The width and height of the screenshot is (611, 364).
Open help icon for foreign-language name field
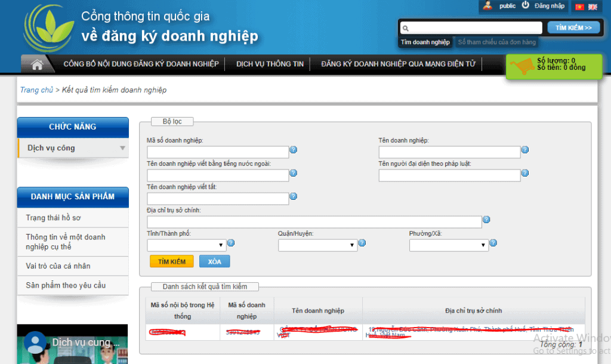[x=294, y=173]
